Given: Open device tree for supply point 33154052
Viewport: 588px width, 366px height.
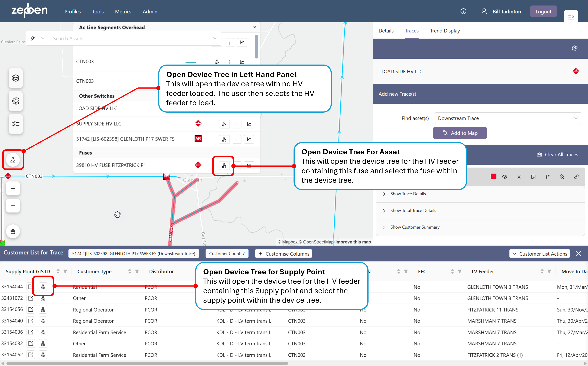Looking at the screenshot, I should click(x=43, y=355).
